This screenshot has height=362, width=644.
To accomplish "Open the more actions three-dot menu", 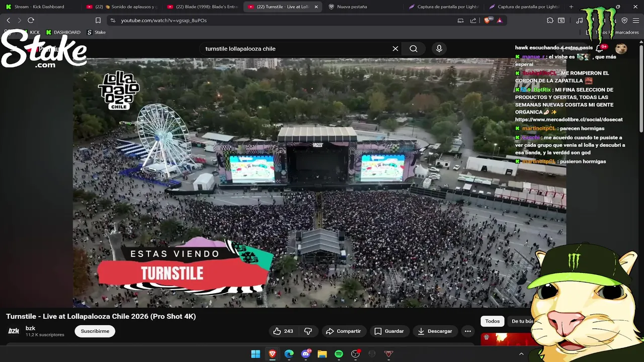I will [468, 331].
